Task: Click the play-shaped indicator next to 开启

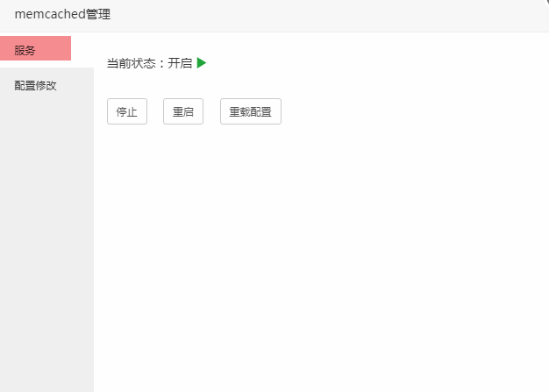Action: coord(202,63)
